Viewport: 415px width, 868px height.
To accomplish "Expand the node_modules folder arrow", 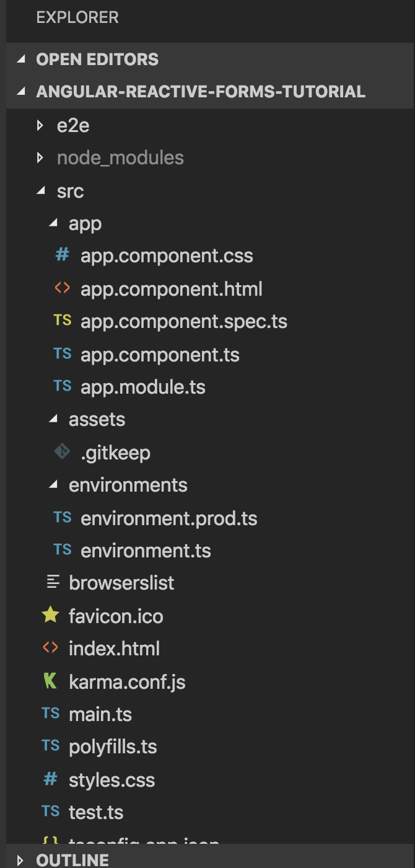I will pyautogui.click(x=40, y=158).
